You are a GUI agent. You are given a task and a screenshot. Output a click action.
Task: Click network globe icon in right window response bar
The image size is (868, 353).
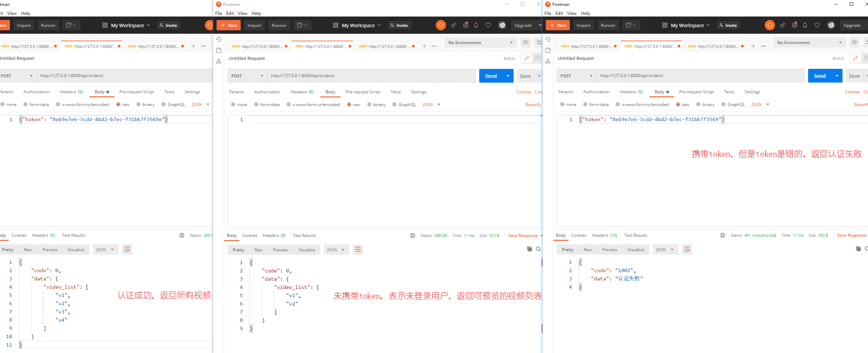pyautogui.click(x=723, y=235)
